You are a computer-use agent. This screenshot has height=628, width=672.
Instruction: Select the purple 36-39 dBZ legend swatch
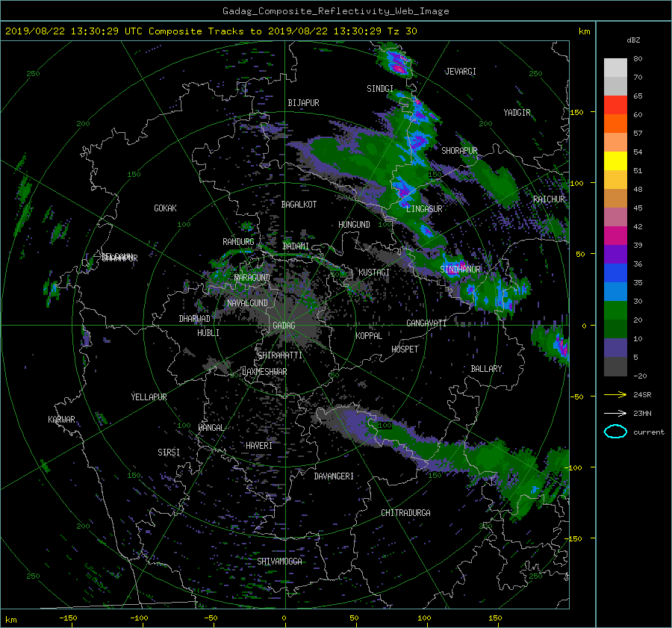[x=615, y=255]
